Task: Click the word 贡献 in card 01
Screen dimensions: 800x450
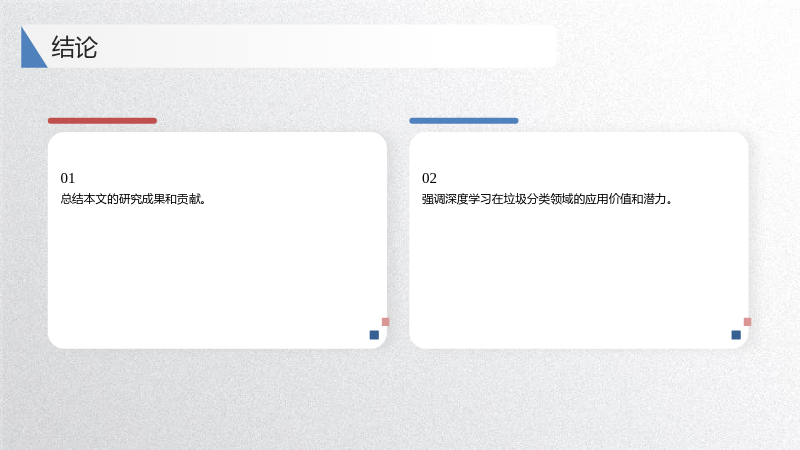Action: click(x=189, y=199)
